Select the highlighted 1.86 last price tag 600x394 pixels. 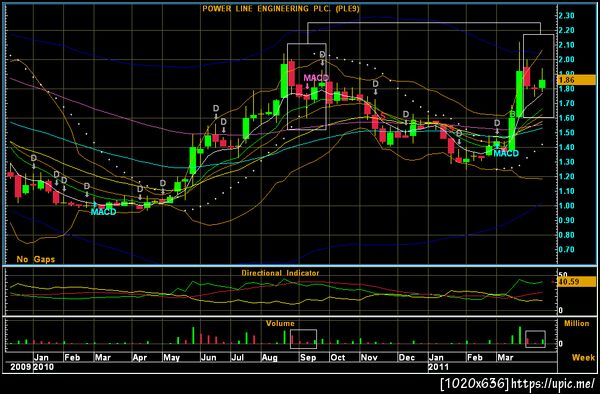(576, 80)
